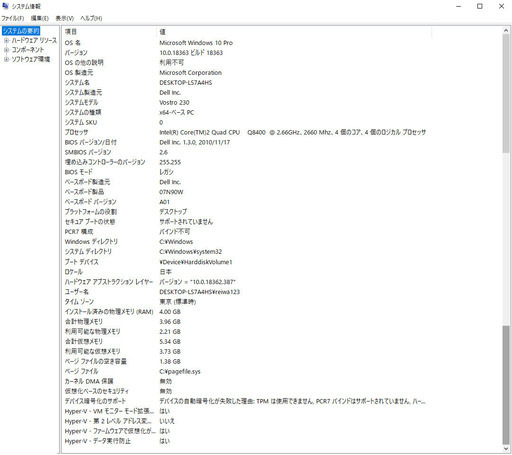Select the システム SKU row label
This screenshot has height=455, width=512.
(x=81, y=122)
